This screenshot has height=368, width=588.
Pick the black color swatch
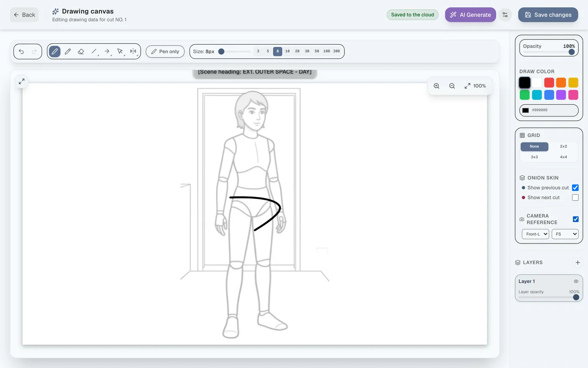coord(525,82)
